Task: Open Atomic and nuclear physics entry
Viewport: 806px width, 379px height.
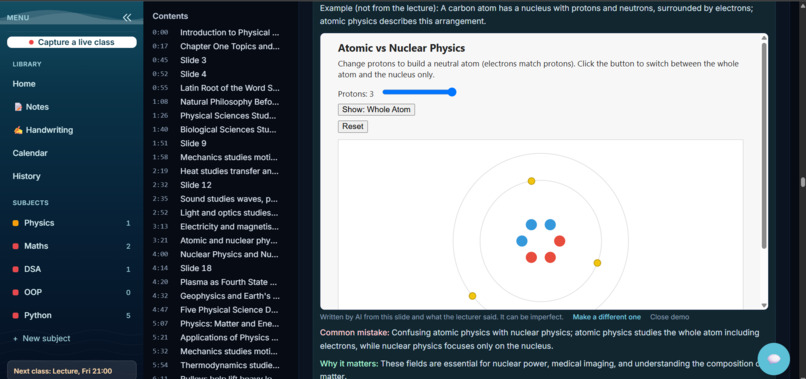Action: (216, 241)
